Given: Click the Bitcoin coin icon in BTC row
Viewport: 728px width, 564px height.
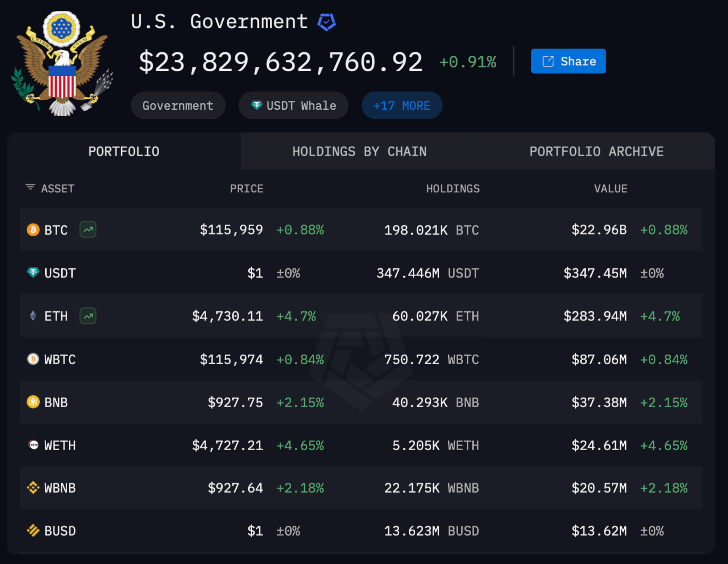Looking at the screenshot, I should [x=33, y=229].
